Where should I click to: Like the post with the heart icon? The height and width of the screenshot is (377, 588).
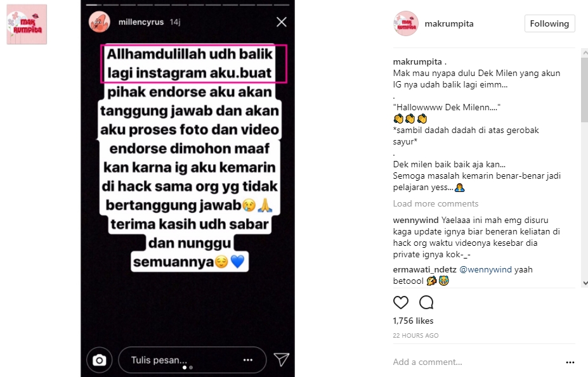tap(400, 302)
